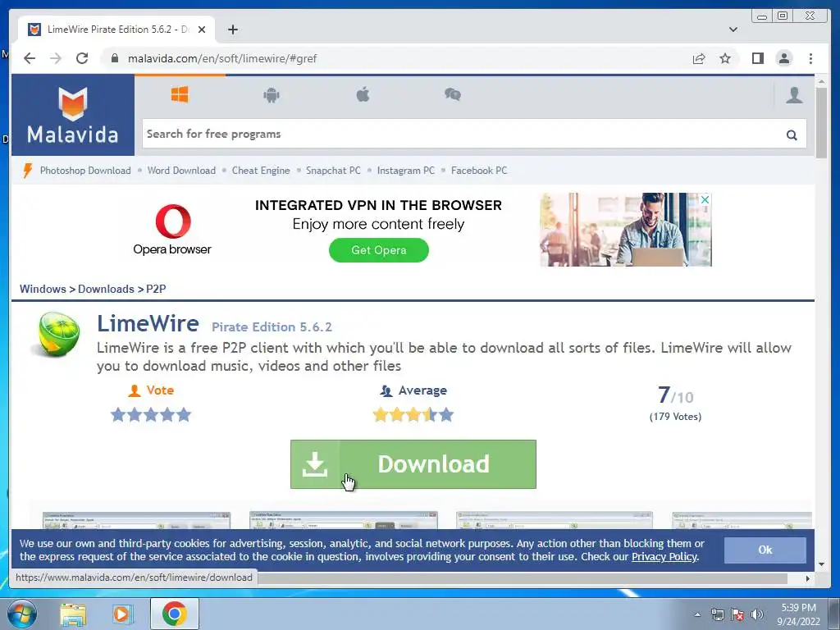Screen dimensions: 840x630
Task: Select the Windows platform icon
Action: [x=180, y=95]
